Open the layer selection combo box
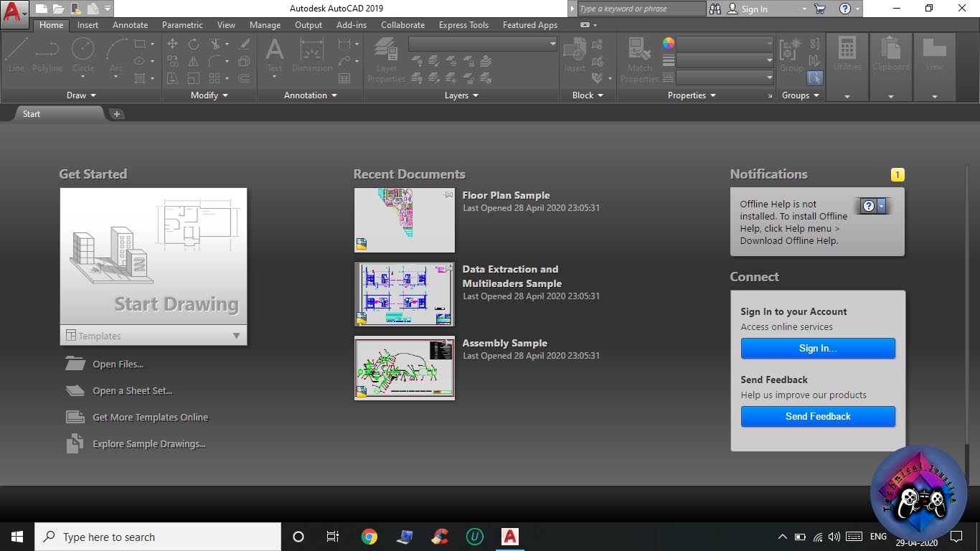This screenshot has width=980, height=551. [x=482, y=44]
